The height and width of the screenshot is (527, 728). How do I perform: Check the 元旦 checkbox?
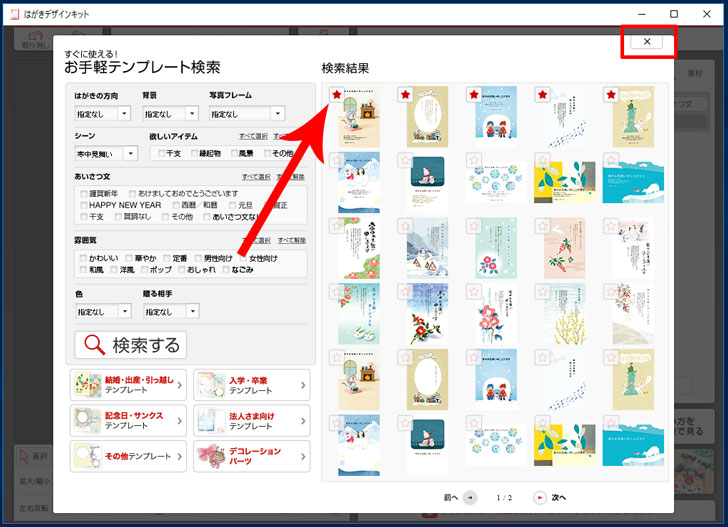[233, 205]
